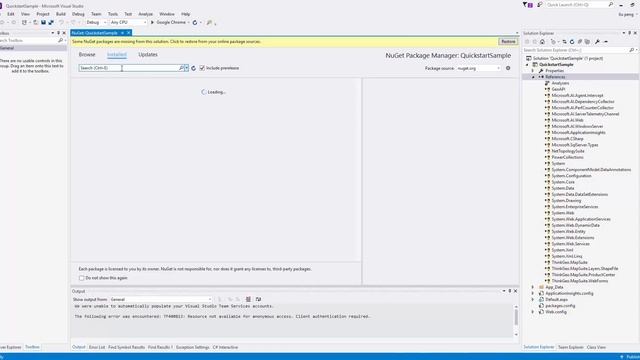This screenshot has height=360, width=640.
Task: Refresh the NuGet package list
Action: [x=193, y=68]
